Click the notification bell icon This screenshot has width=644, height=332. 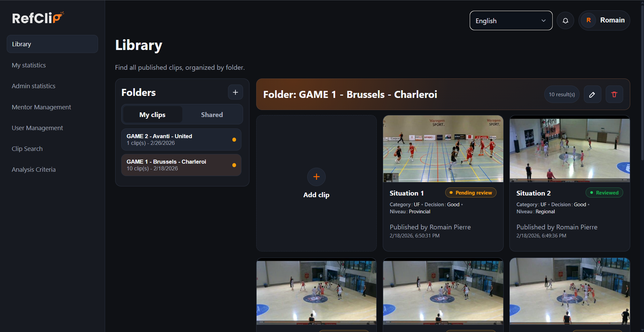coord(565,21)
